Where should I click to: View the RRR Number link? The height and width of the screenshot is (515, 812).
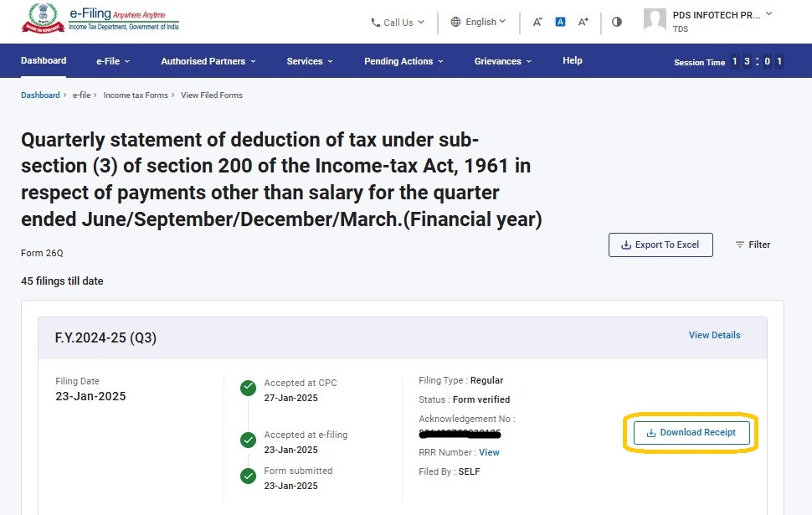489,452
